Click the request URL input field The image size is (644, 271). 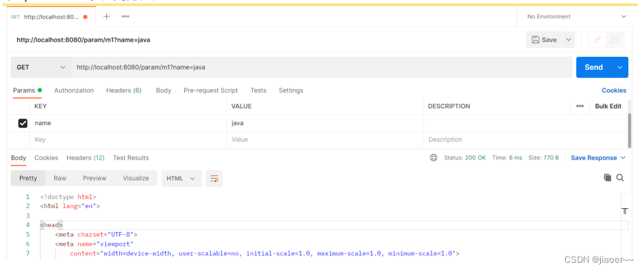click(x=321, y=67)
